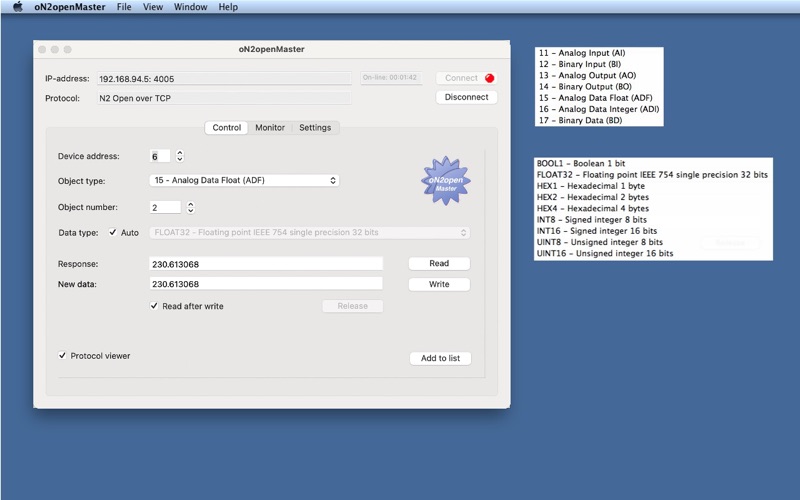The image size is (800, 500).
Task: Select HEX2 – Hexadecimal 2 bytes entry
Action: click(x=592, y=197)
